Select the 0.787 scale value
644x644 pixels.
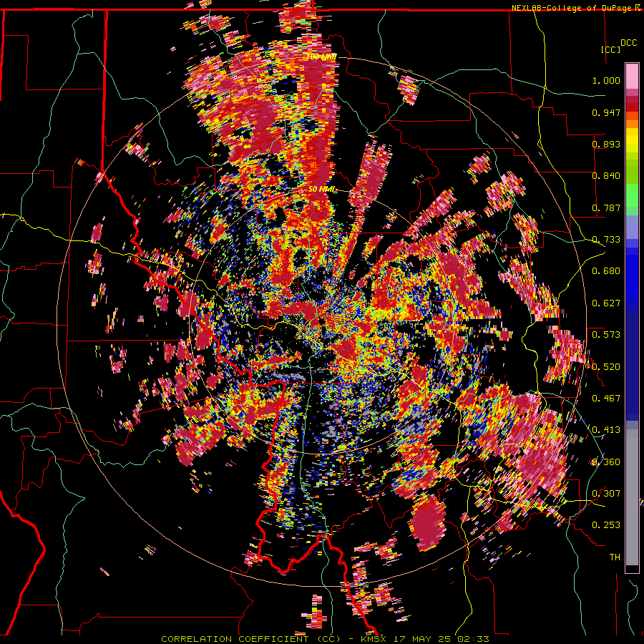[x=606, y=208]
